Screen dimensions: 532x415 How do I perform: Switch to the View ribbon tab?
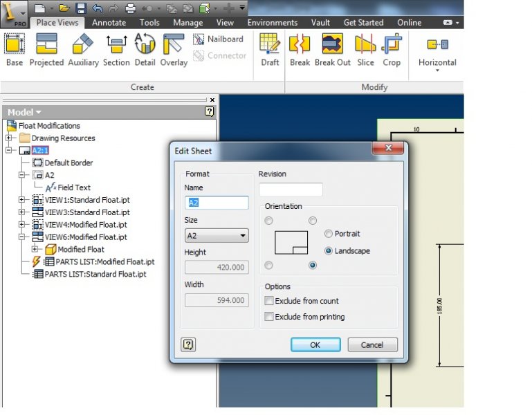coord(225,23)
